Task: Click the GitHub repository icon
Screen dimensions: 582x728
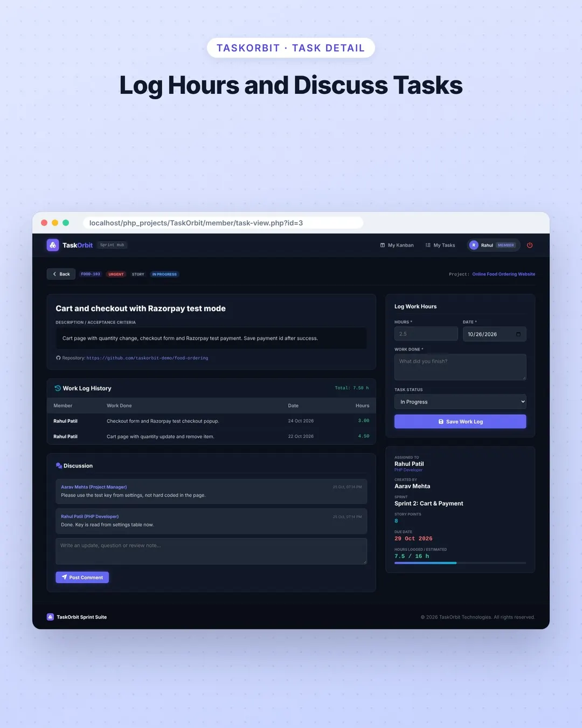Action: 58,358
